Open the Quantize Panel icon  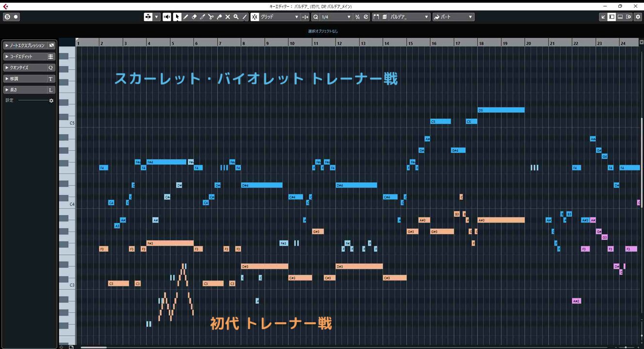click(x=366, y=17)
